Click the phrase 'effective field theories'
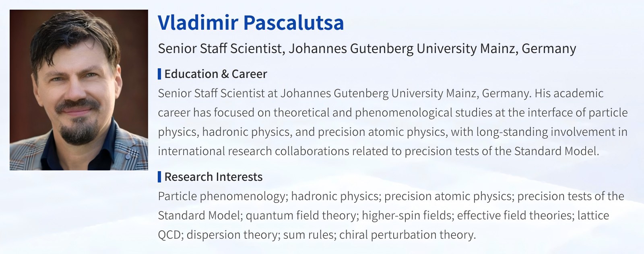Image resolution: width=644 pixels, height=254 pixels. (x=515, y=215)
